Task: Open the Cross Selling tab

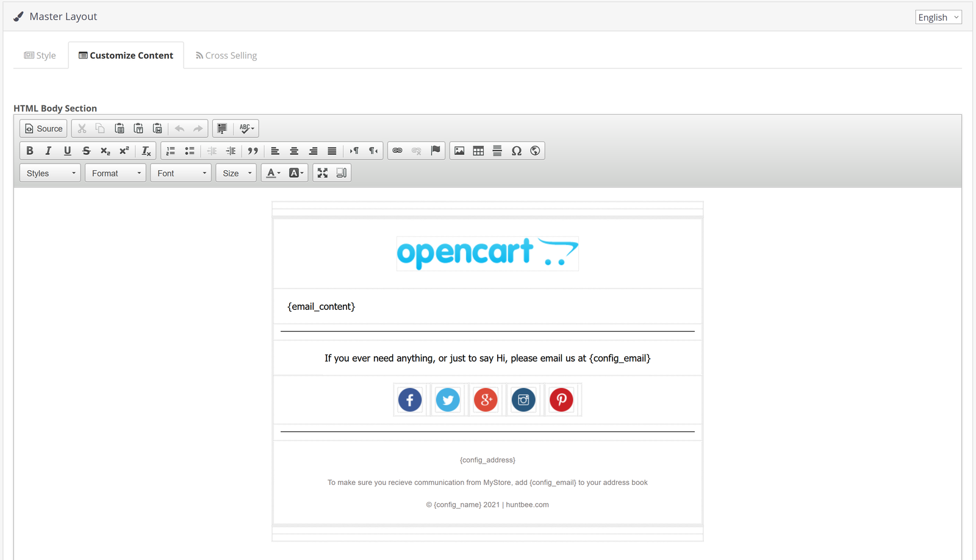Action: click(x=226, y=56)
